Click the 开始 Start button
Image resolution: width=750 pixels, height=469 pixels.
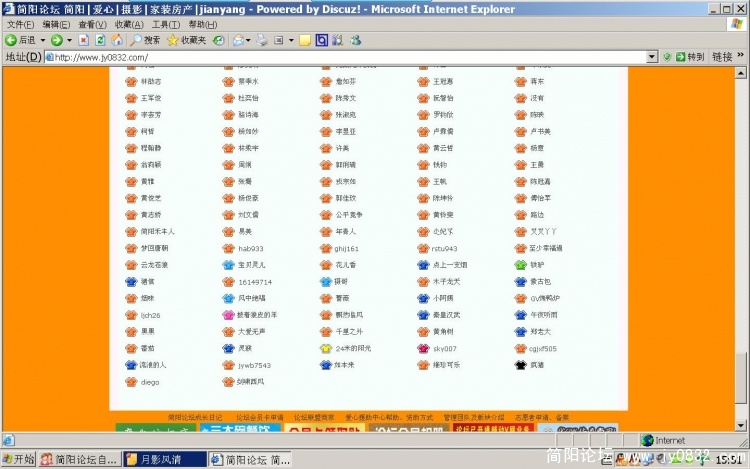click(x=19, y=459)
